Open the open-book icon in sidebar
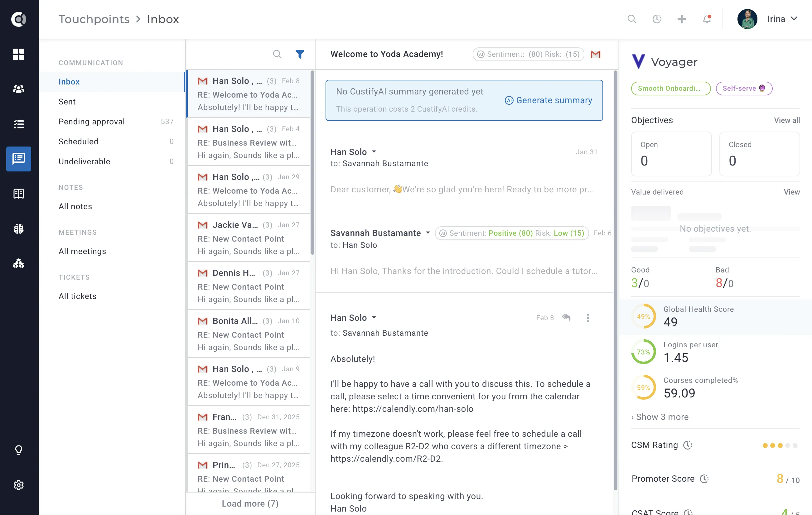The image size is (812, 515). pyautogui.click(x=18, y=194)
